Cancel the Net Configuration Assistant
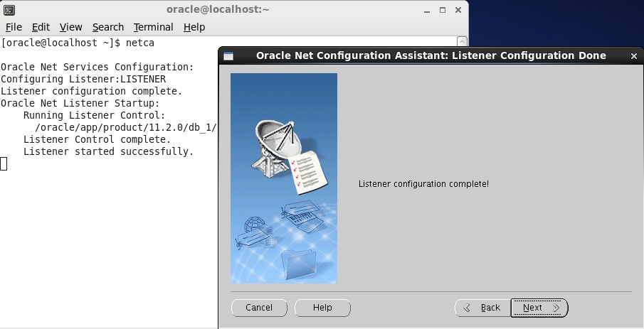Image resolution: width=644 pixels, height=329 pixels. click(x=259, y=308)
